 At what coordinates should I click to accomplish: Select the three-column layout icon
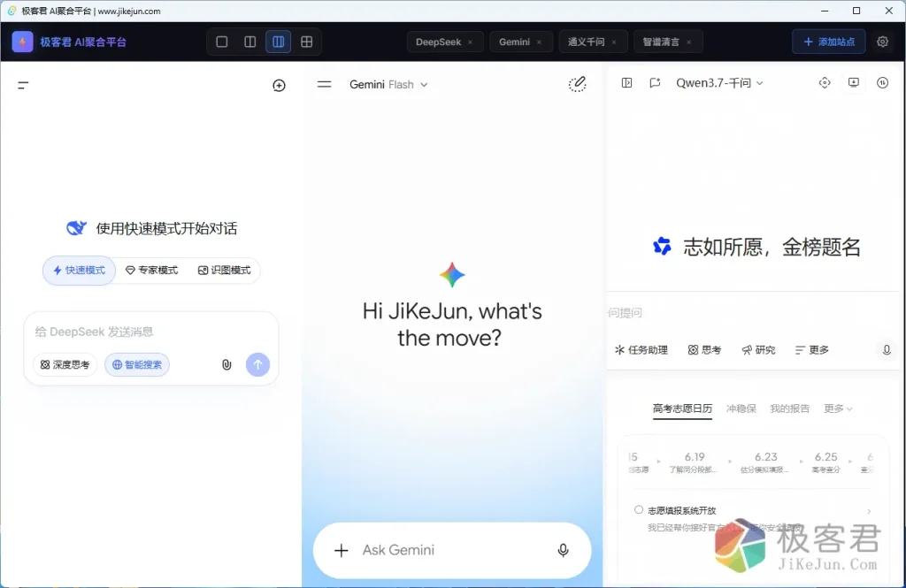click(x=279, y=42)
